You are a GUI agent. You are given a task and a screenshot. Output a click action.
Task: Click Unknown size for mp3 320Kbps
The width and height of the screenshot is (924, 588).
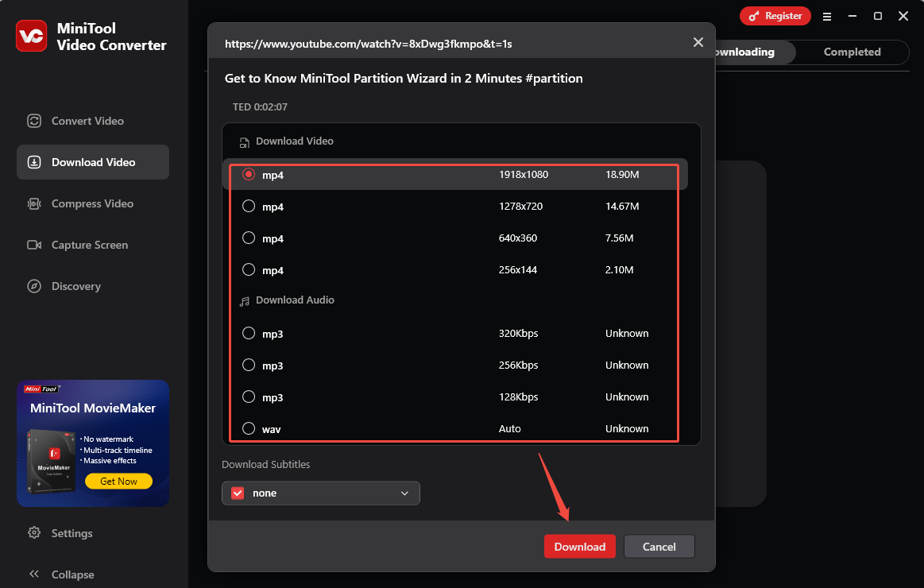tap(627, 334)
